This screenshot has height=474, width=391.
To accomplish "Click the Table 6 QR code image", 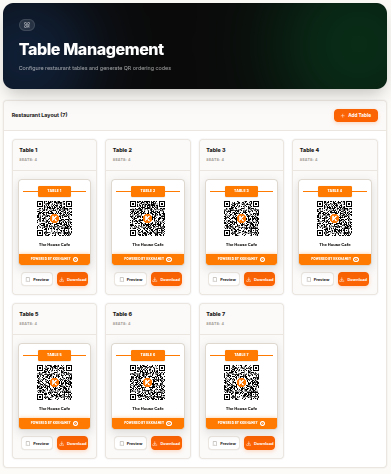I will click(148, 383).
